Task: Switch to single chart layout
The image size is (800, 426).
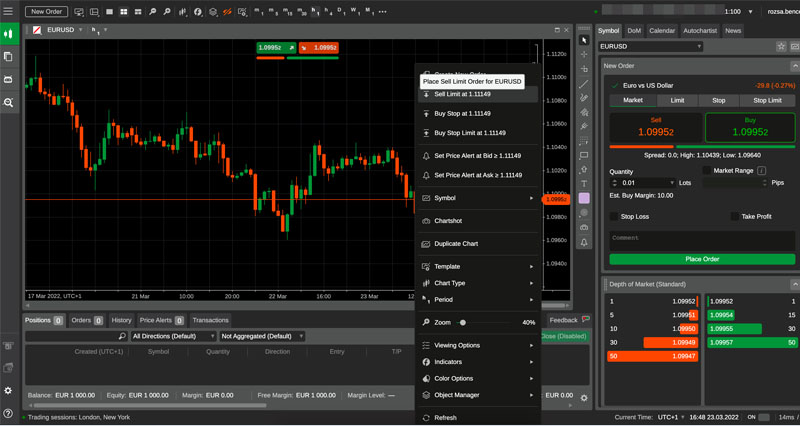Action: click(x=109, y=11)
